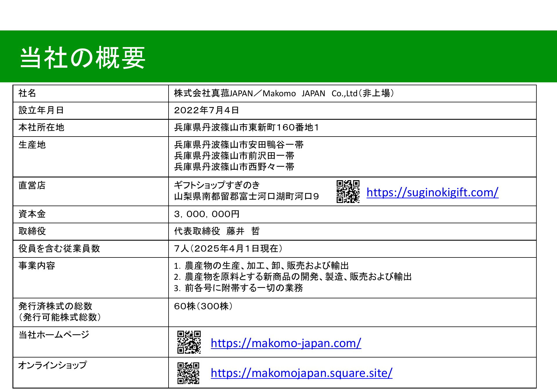The image size is (557, 392).
Task: Select the value 7人(2025年4月1日現在)
Action: click(x=228, y=248)
